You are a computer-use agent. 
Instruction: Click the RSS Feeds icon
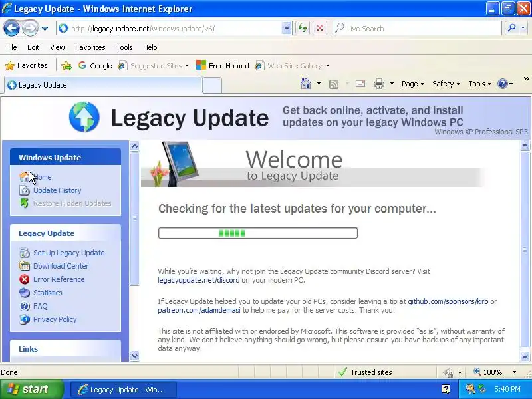tap(334, 84)
